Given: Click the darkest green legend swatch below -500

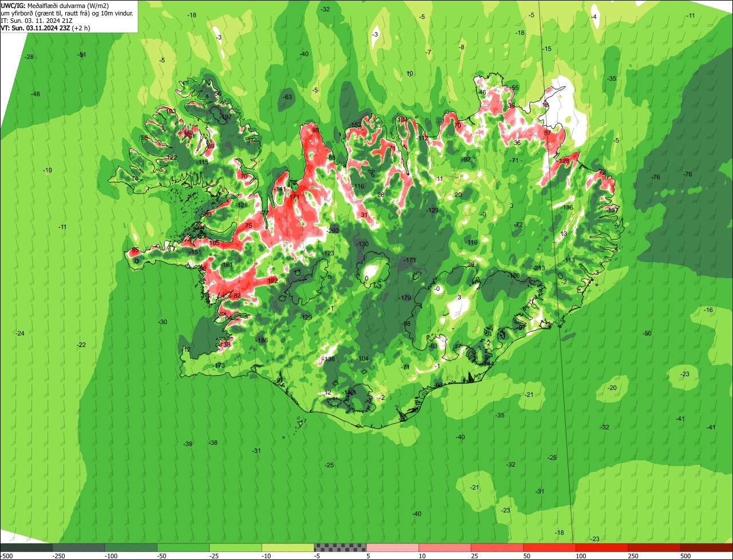Looking at the screenshot, I should pos(26,547).
